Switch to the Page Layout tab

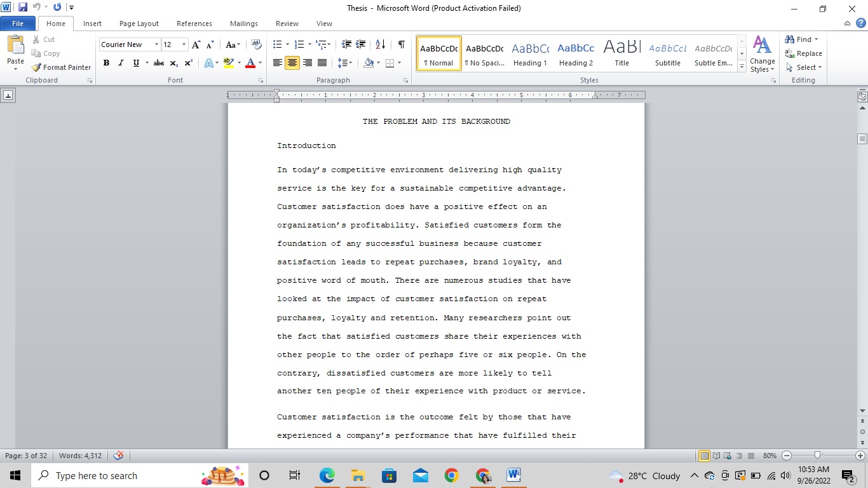click(139, 24)
